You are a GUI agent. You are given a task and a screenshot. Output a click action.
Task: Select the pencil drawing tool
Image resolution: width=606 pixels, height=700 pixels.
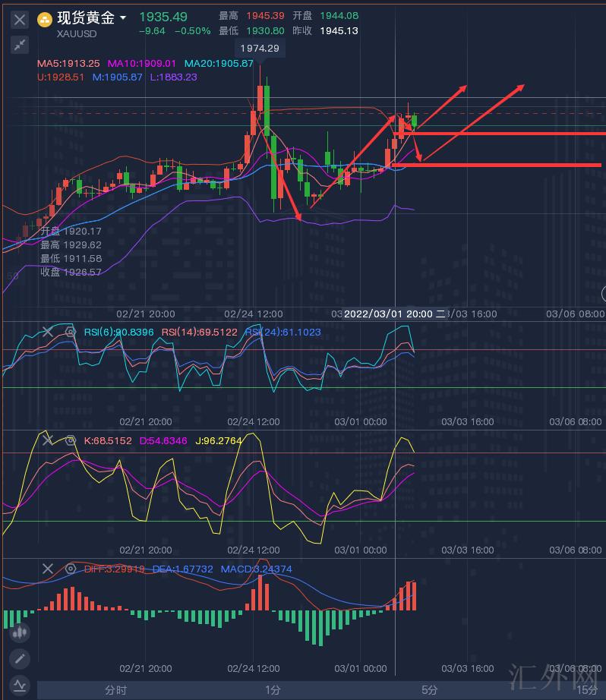pos(20,658)
